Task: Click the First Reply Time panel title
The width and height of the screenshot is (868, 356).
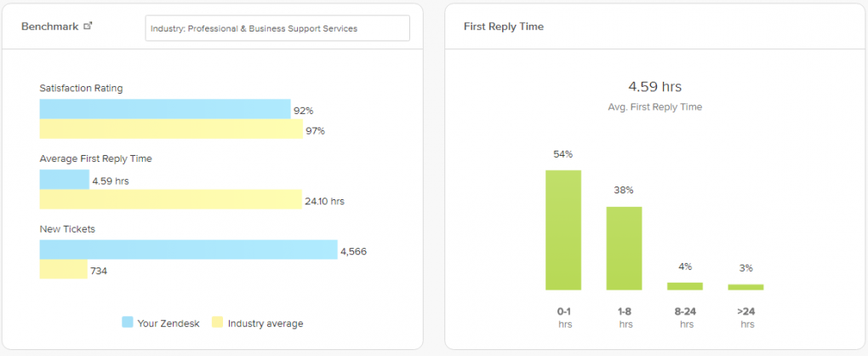Action: [x=504, y=27]
